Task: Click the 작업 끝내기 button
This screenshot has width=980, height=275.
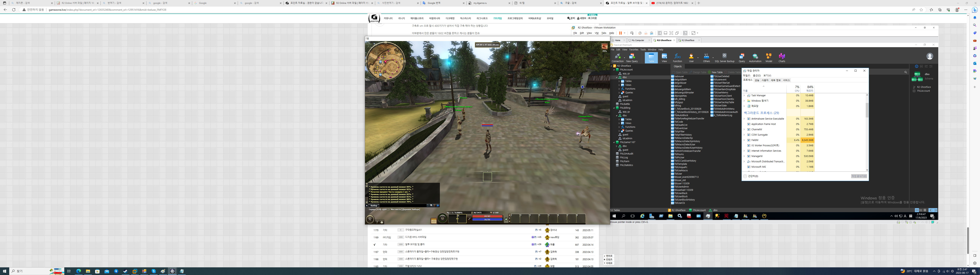Action: [x=859, y=176]
